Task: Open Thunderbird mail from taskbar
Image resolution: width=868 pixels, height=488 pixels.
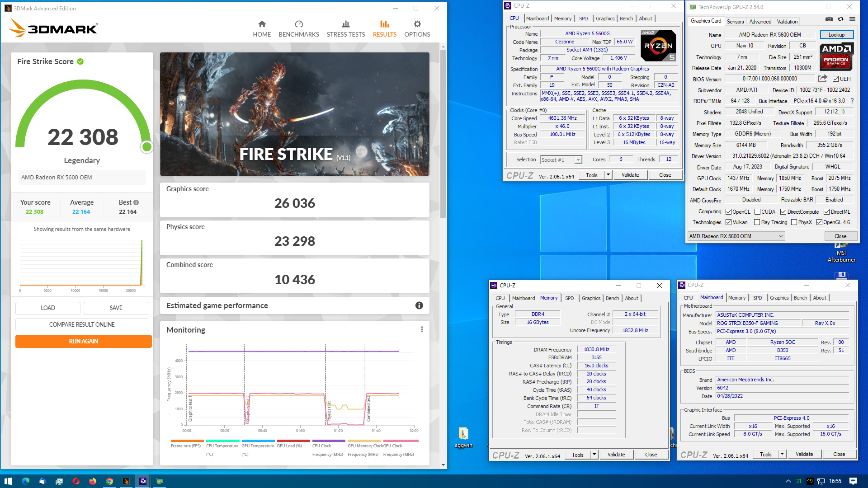Action: coord(42,481)
